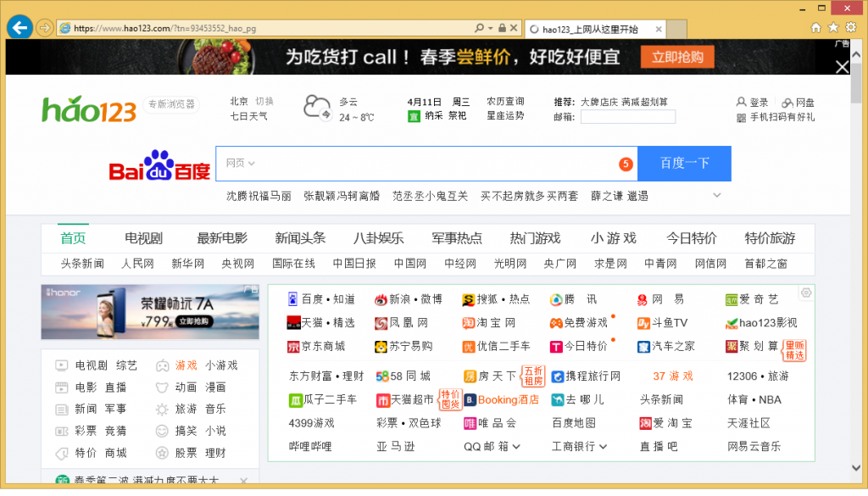Switch to the 电视剧 tab

coord(143,238)
